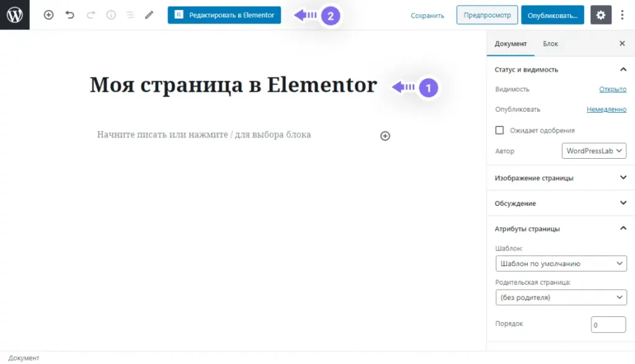Toggle the settings gear sidebar
This screenshot has height=364, width=635.
pyautogui.click(x=600, y=15)
